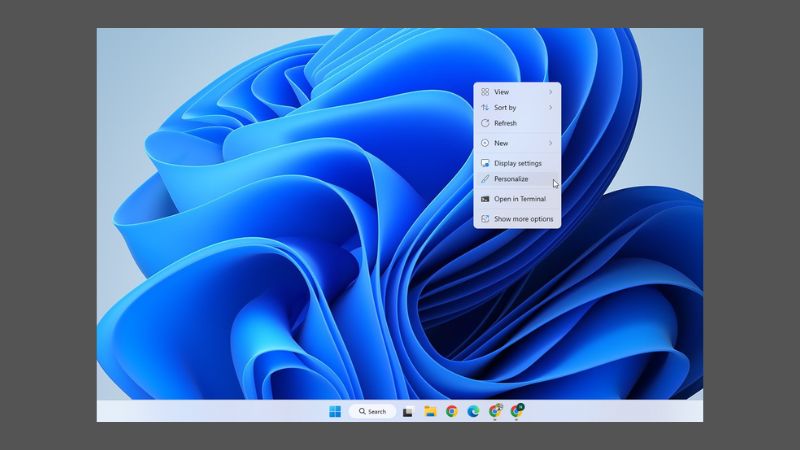Click empty desktop wallpaper to dismiss the menu

(x=250, y=300)
